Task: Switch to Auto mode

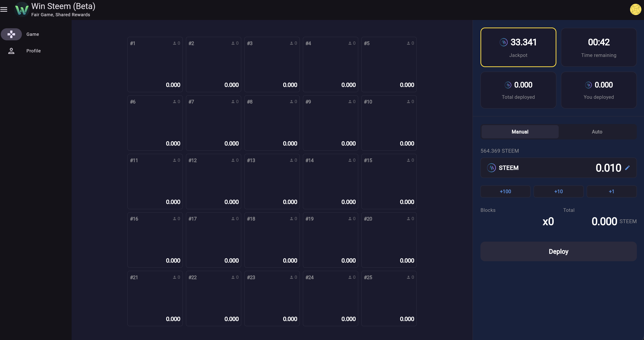Action: [597, 132]
